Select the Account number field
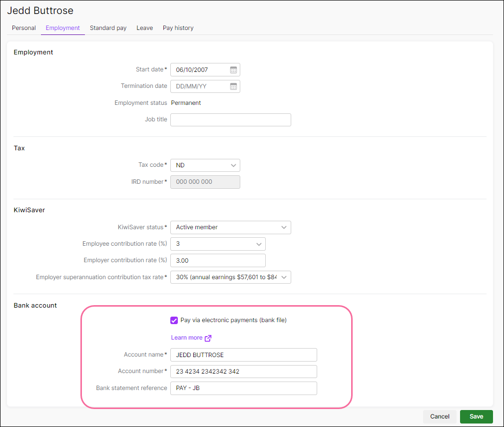Viewport: 504px width, 427px height. (x=244, y=372)
